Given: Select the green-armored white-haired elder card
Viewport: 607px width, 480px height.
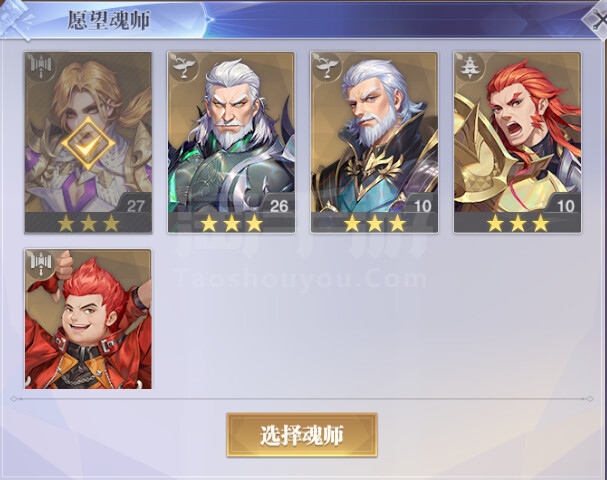Looking at the screenshot, I should click(231, 142).
